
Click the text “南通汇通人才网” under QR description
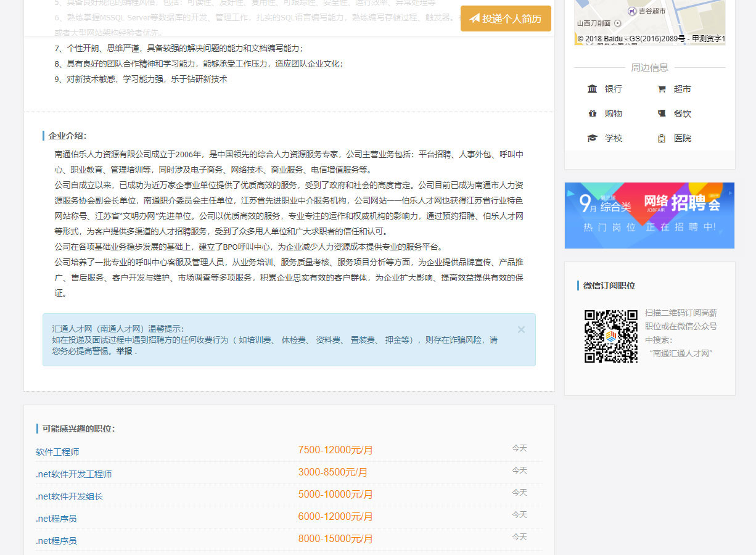681,353
